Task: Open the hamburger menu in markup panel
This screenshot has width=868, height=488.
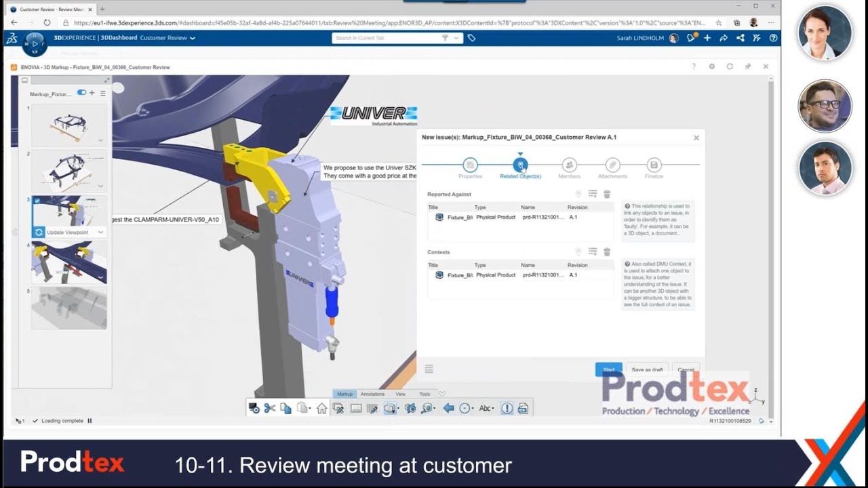Action: (x=103, y=93)
